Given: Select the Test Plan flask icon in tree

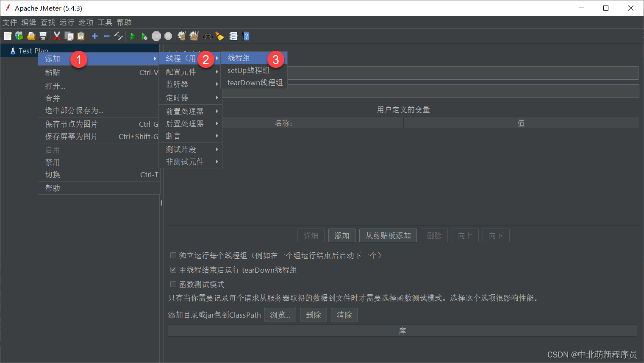Looking at the screenshot, I should pyautogui.click(x=13, y=51).
